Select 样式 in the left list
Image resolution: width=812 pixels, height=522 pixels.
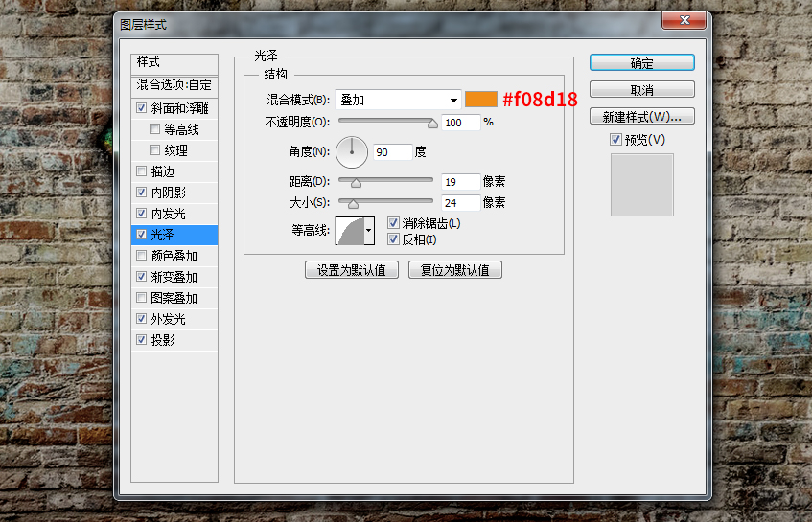[174, 62]
